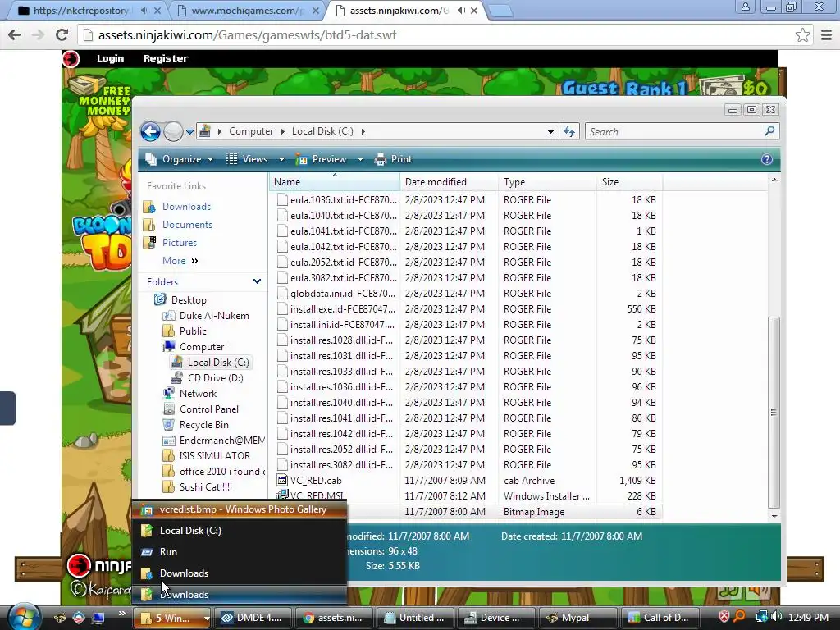840x630 pixels.
Task: Click the Windows Start orb
Action: coord(24,617)
